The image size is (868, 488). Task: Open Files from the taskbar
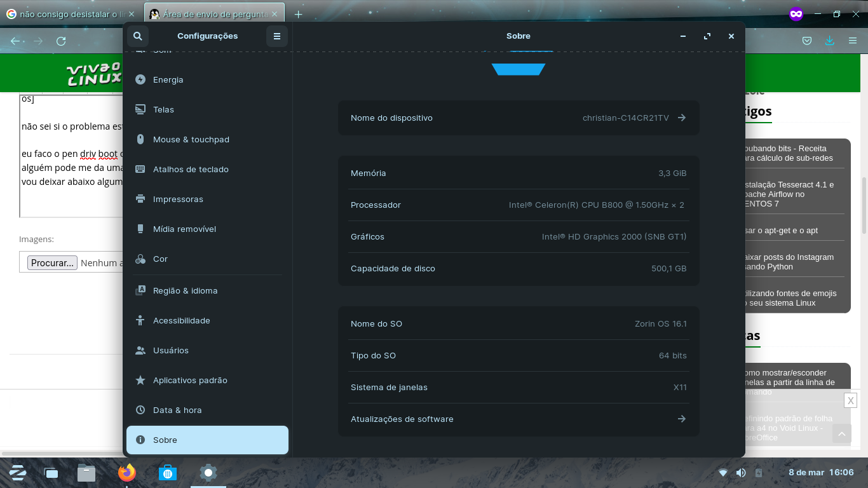86,473
